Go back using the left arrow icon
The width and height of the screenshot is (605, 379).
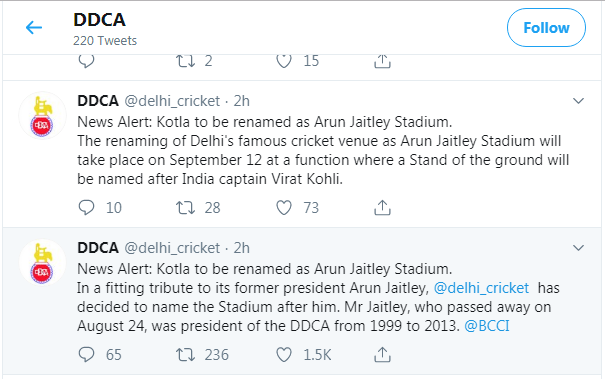click(x=34, y=27)
